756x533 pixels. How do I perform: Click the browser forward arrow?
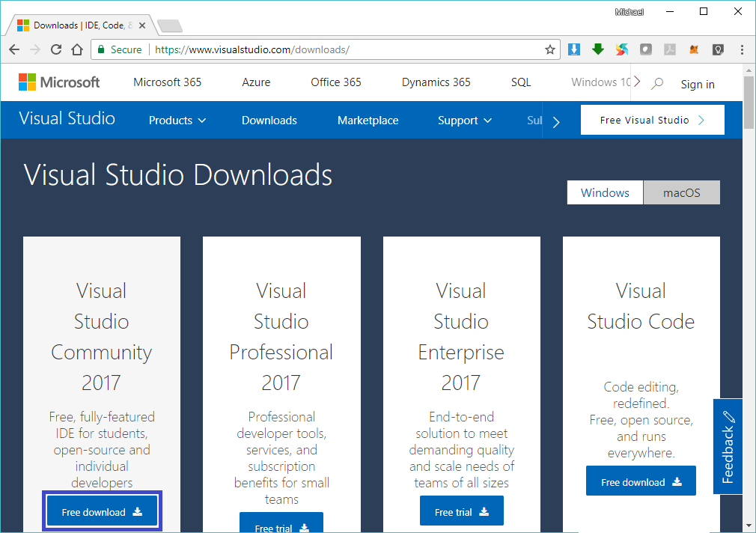[x=35, y=49]
